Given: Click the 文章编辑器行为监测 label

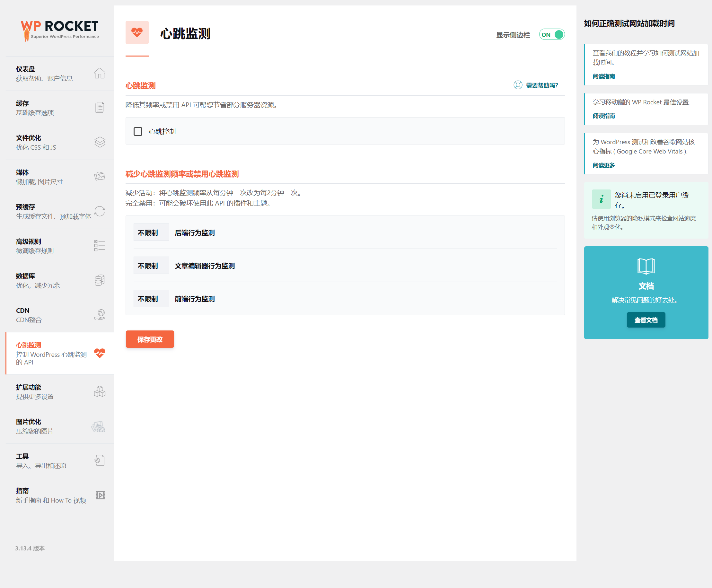Looking at the screenshot, I should pyautogui.click(x=205, y=266).
